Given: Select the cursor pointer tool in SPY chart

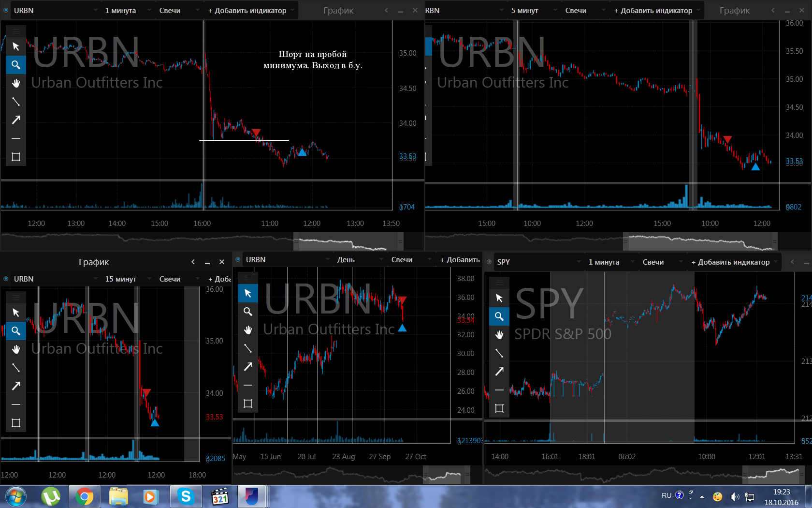Looking at the screenshot, I should 499,298.
